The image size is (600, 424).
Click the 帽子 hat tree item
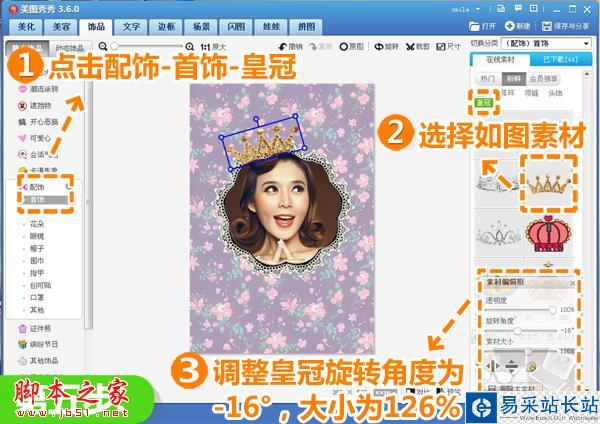click(x=37, y=248)
